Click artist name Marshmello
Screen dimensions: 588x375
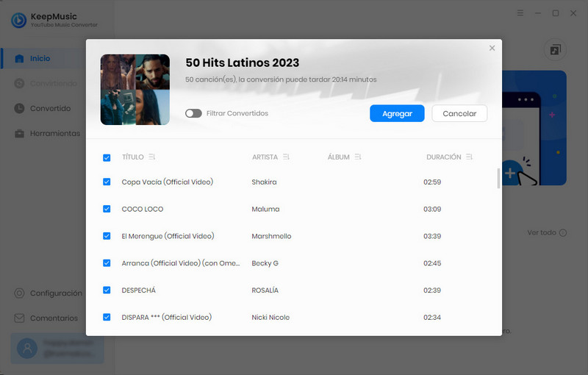(x=271, y=236)
